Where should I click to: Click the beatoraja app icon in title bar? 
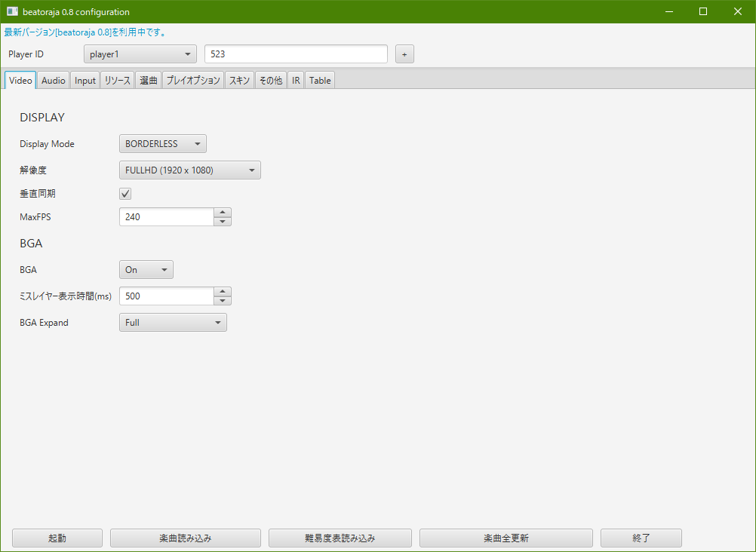click(x=12, y=11)
